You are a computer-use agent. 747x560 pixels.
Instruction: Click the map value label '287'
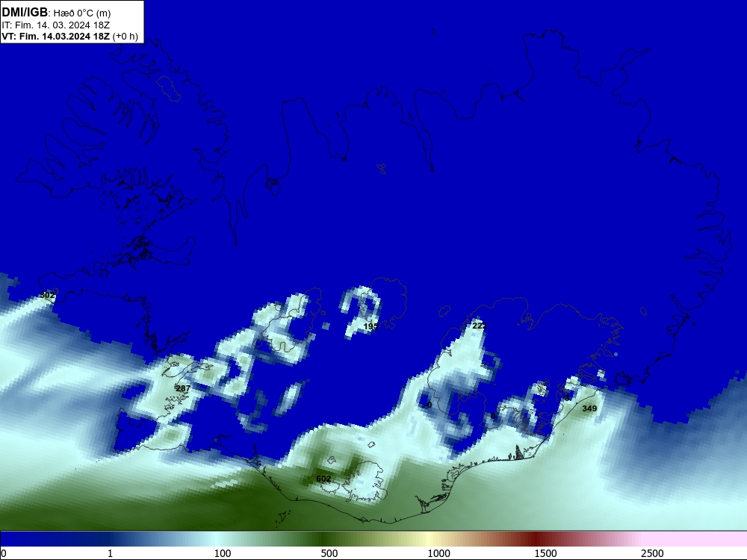tap(183, 388)
